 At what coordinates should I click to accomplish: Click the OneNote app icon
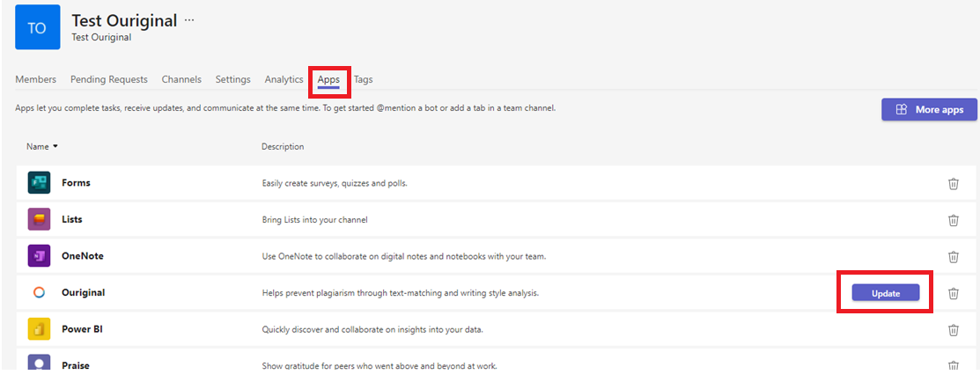pos(39,256)
